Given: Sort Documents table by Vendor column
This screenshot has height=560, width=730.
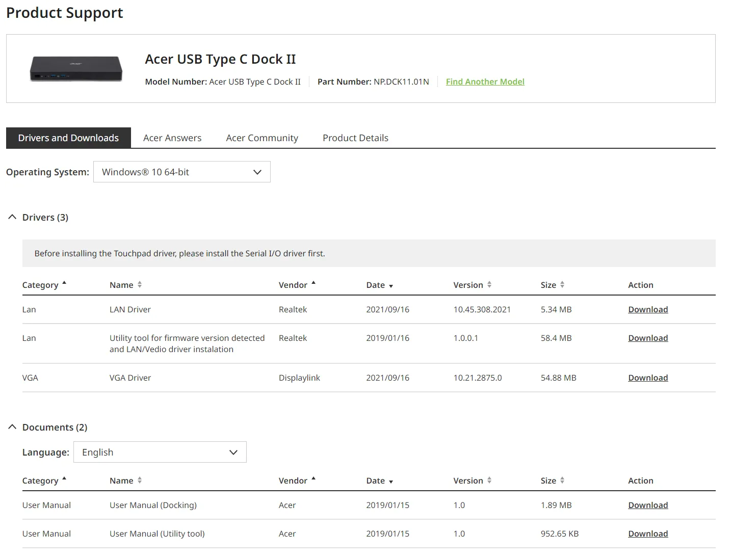Looking at the screenshot, I should 297,481.
